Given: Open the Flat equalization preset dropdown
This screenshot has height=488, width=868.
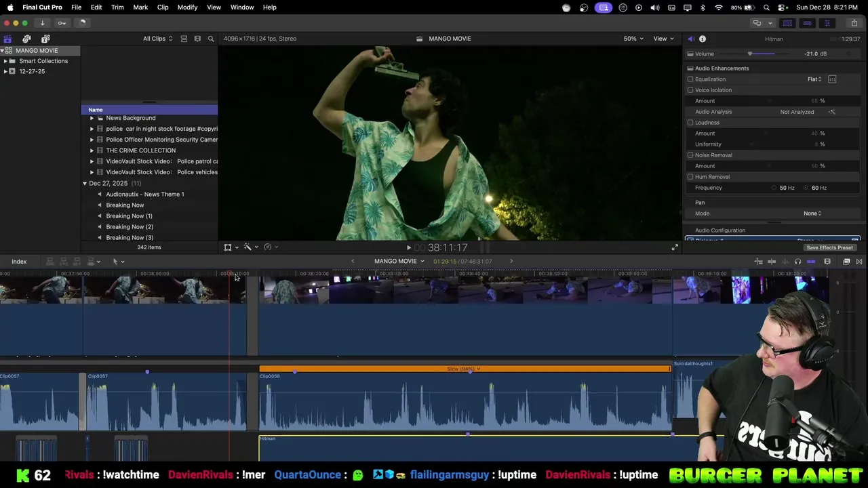Looking at the screenshot, I should (x=814, y=79).
